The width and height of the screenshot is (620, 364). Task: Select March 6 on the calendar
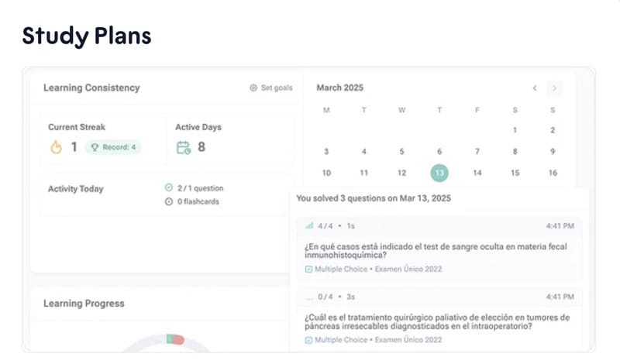[x=439, y=152]
